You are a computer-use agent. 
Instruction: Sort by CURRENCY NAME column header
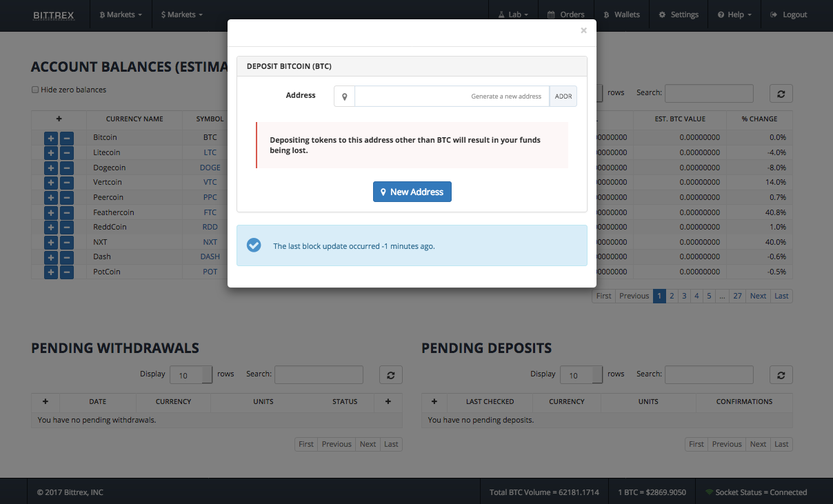134,119
